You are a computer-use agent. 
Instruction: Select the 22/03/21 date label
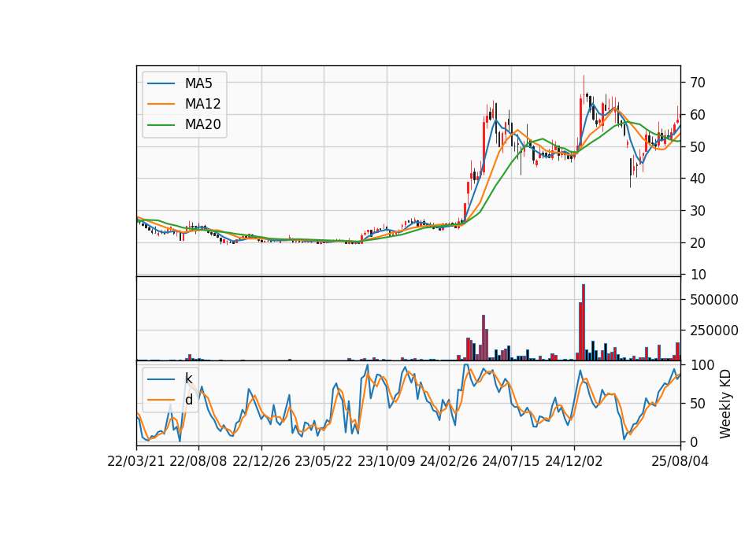pos(136,461)
